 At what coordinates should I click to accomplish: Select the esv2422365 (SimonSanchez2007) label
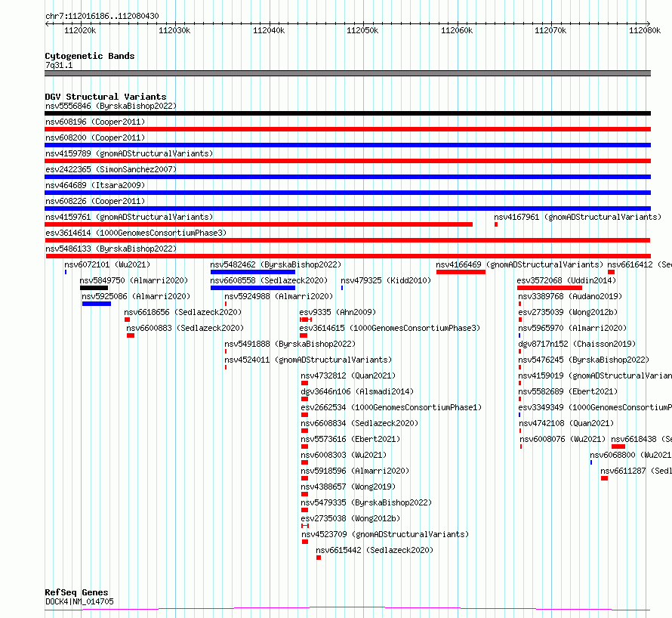[x=111, y=169]
